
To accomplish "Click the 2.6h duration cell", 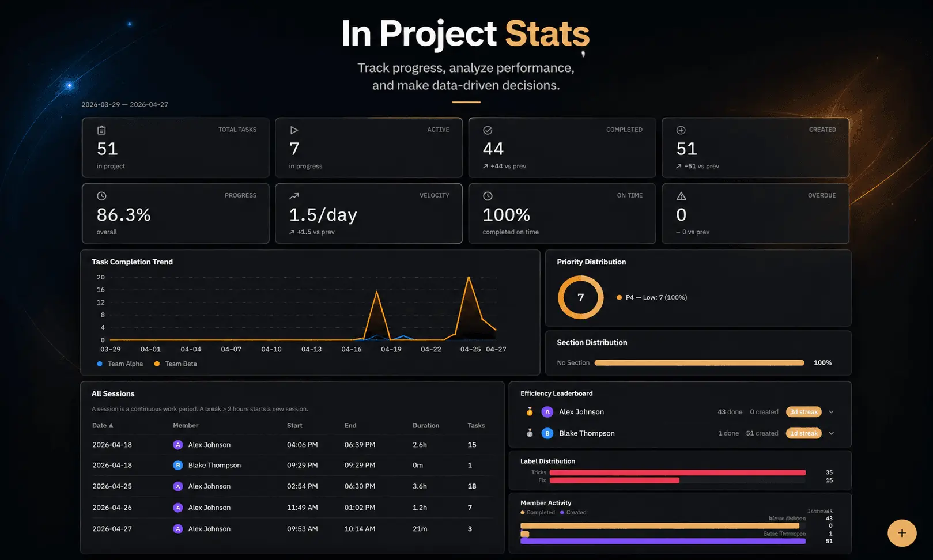I will pyautogui.click(x=420, y=445).
